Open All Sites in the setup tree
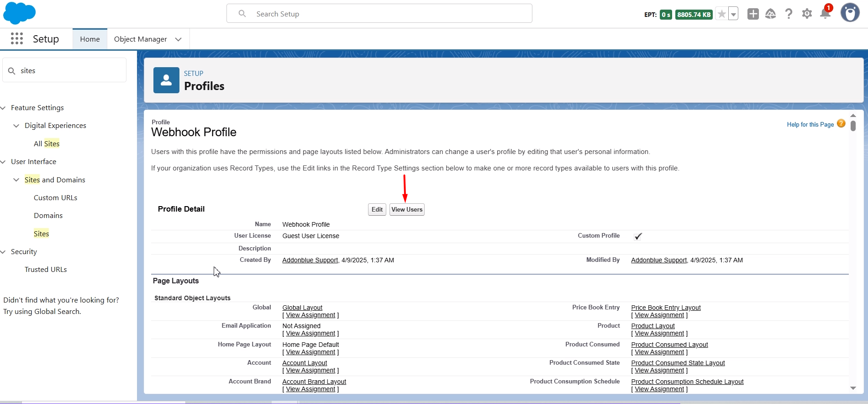Viewport: 868px width, 404px height. tap(47, 144)
